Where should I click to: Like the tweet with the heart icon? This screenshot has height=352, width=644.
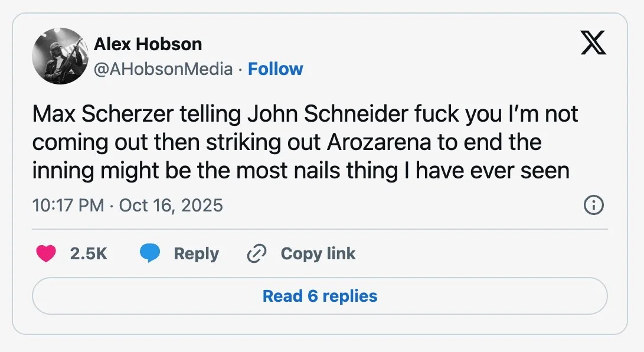click(x=46, y=254)
